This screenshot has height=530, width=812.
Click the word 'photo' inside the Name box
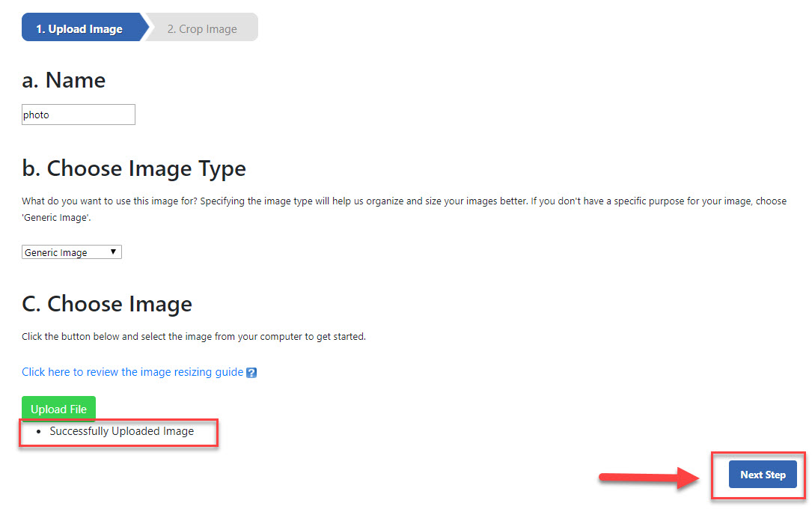36,115
